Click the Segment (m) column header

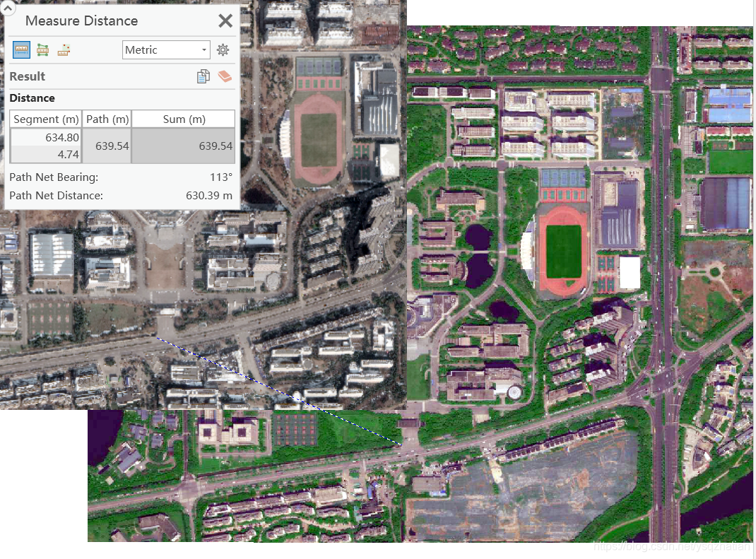pos(46,119)
